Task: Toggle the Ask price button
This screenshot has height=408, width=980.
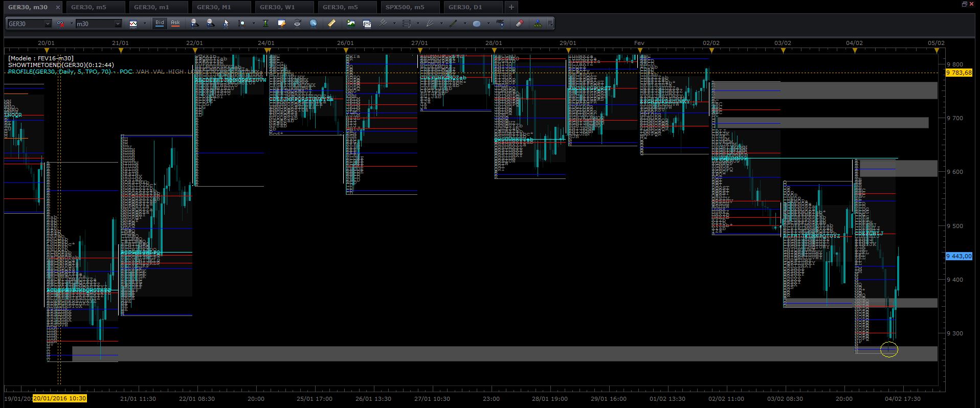Action: (175, 23)
